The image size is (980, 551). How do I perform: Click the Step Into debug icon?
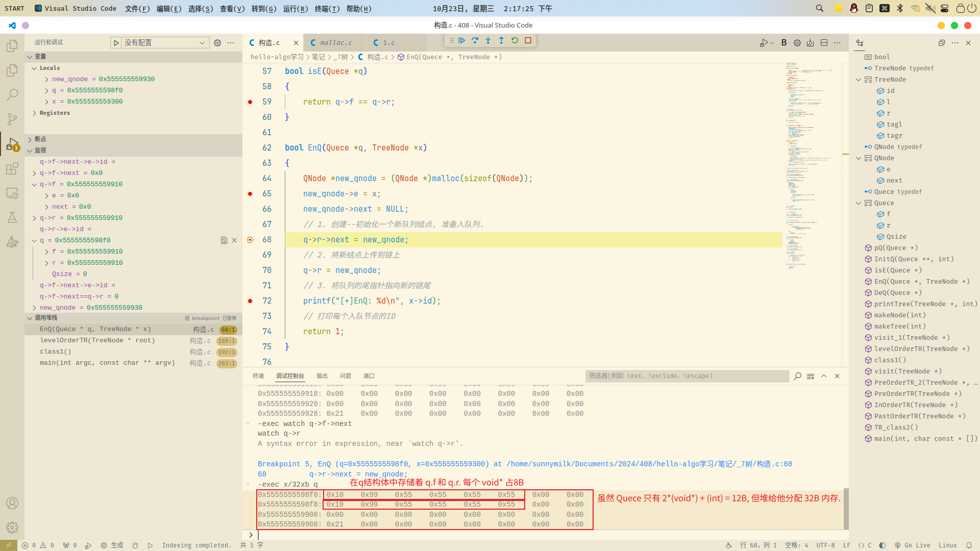(488, 40)
